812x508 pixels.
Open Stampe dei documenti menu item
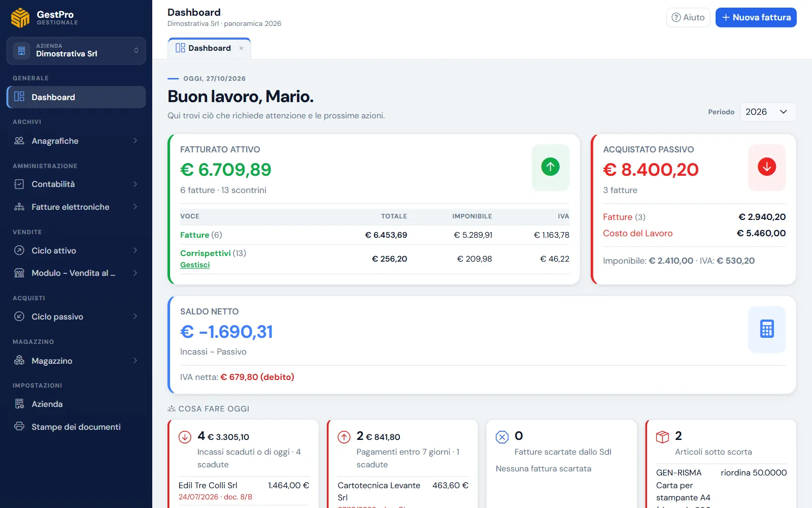tap(76, 427)
